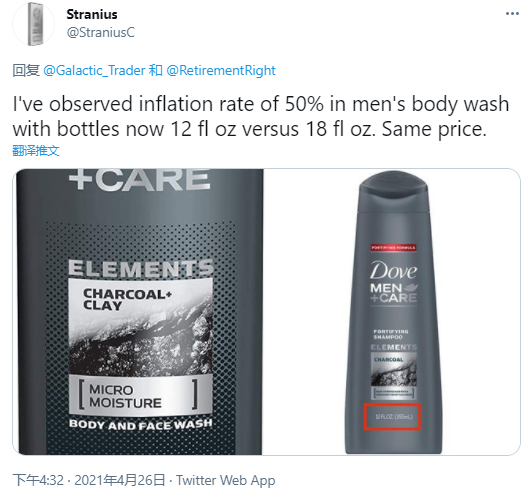Click the Dove logo on the bottle
The image size is (527, 498).
[393, 271]
